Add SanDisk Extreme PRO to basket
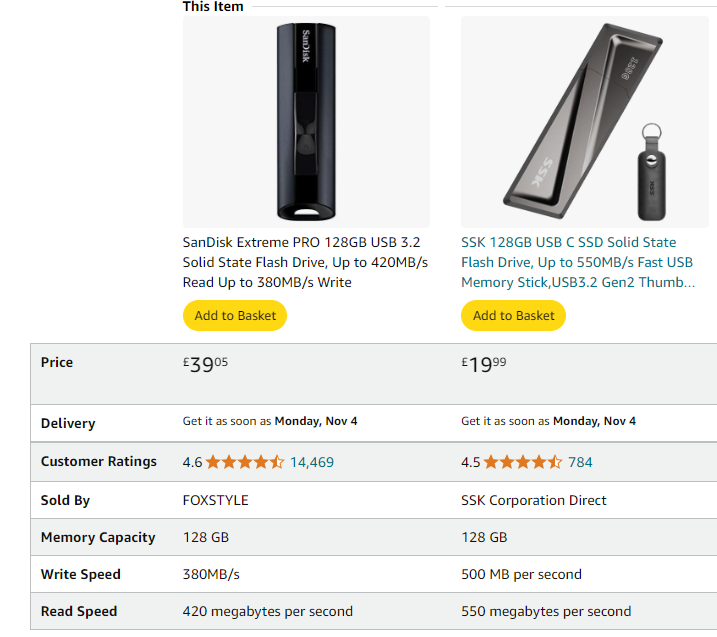The height and width of the screenshot is (637, 717). pyautogui.click(x=235, y=316)
